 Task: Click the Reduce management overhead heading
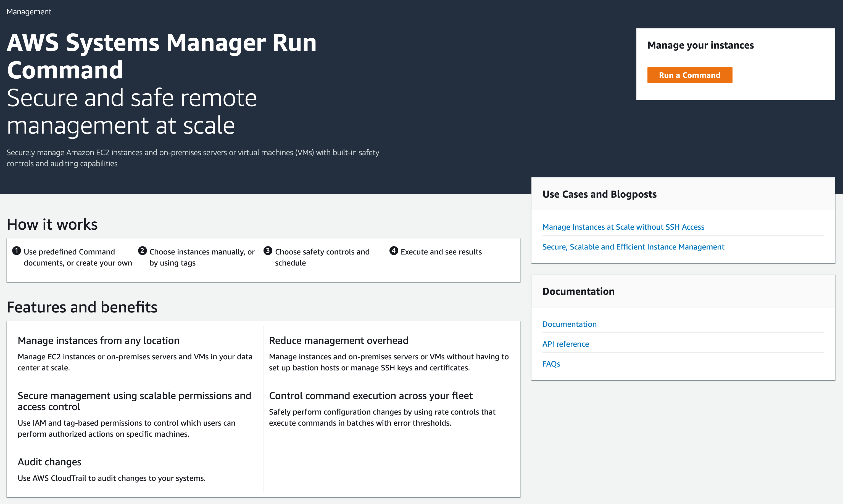tap(339, 340)
